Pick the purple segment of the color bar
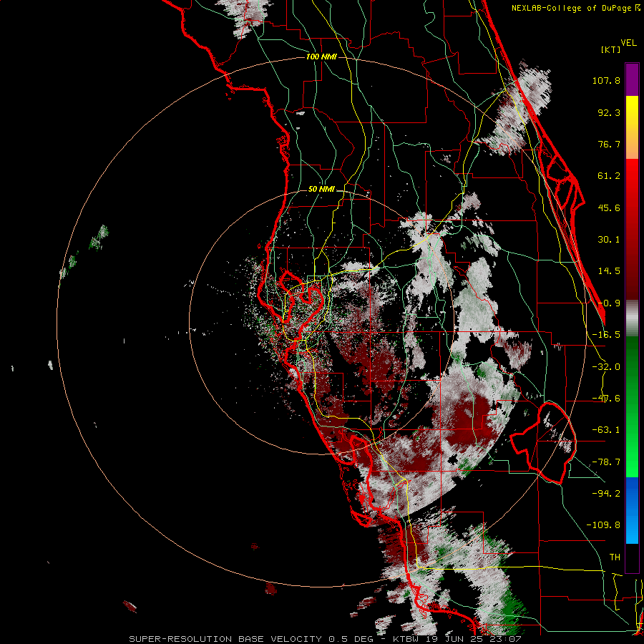644x644 pixels. tap(632, 79)
